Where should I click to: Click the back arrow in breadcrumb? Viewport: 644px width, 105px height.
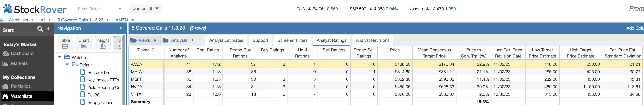coord(2,20)
